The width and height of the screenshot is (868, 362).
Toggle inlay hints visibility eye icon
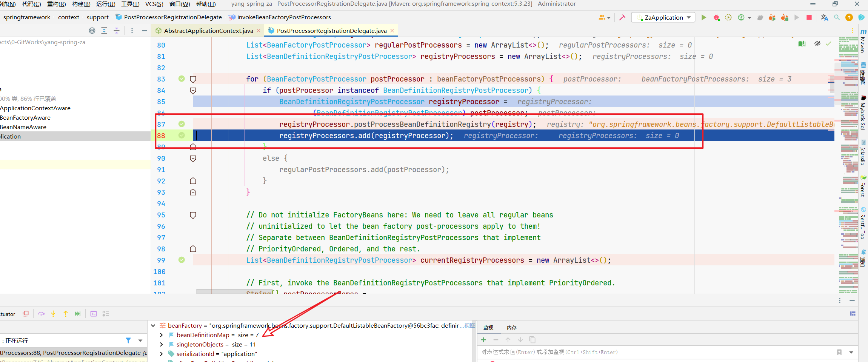tap(817, 44)
